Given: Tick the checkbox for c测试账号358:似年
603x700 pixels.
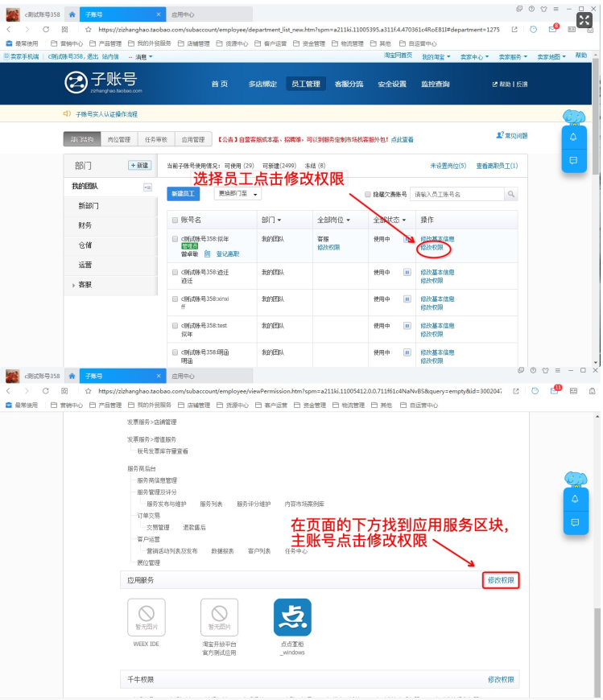Looking at the screenshot, I should tap(175, 239).
